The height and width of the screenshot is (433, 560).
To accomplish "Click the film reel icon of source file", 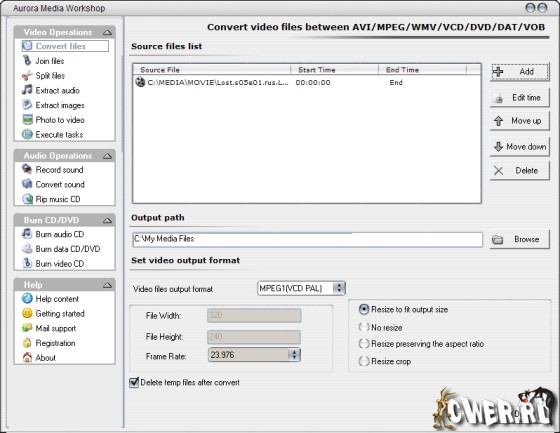I will tap(140, 82).
